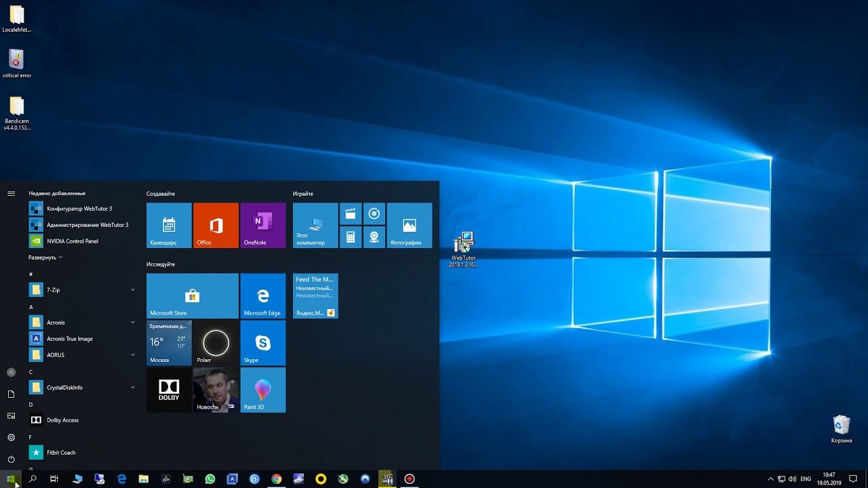Screen dimensions: 868x488
Task: Launch NVIDIA Control Panel from Start menu
Action: 83,241
